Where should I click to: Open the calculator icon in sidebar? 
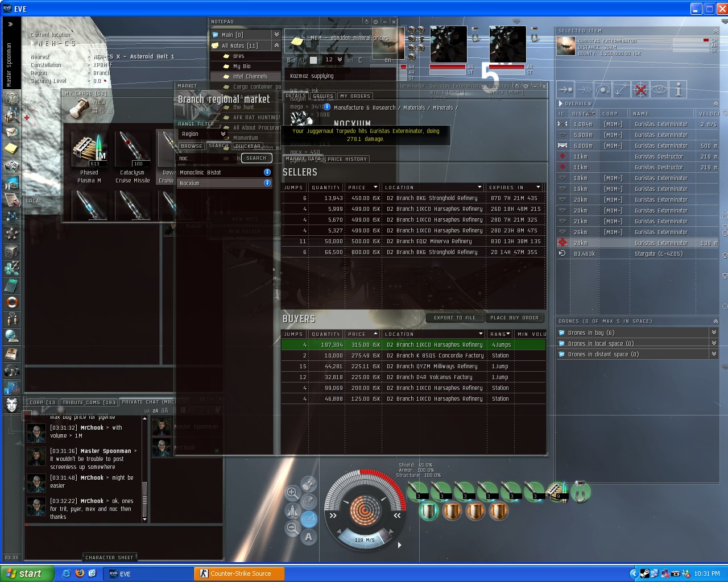point(11,285)
